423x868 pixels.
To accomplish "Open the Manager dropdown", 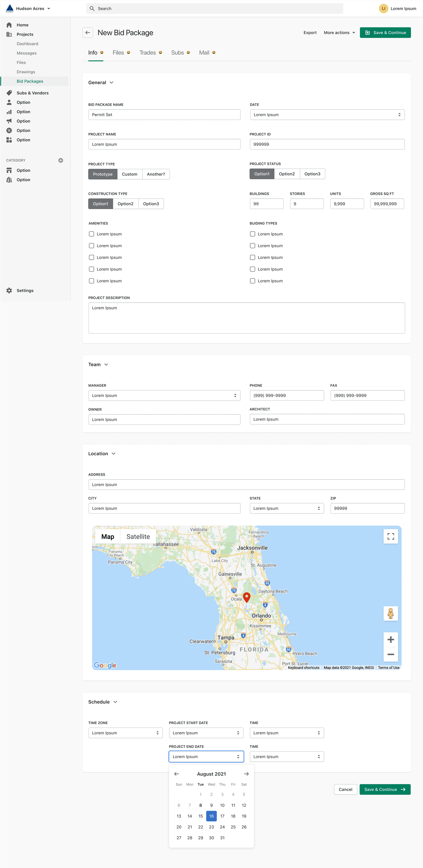I will pos(164,396).
